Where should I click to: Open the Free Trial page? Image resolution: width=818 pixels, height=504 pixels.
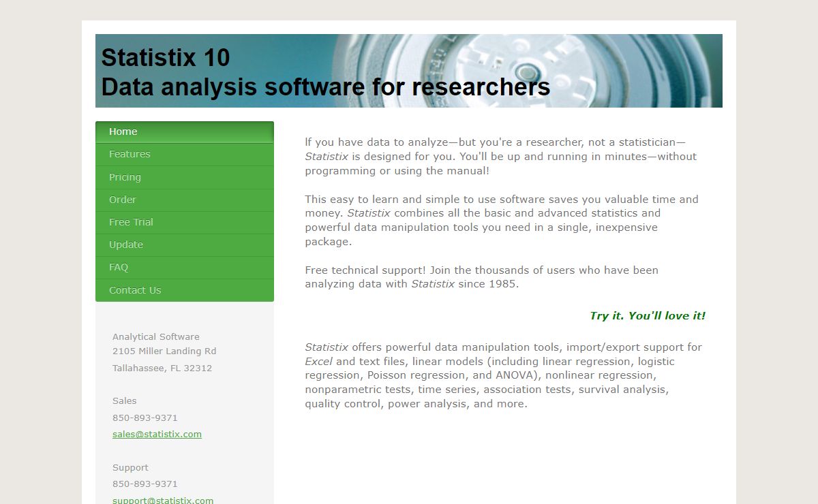(x=185, y=222)
